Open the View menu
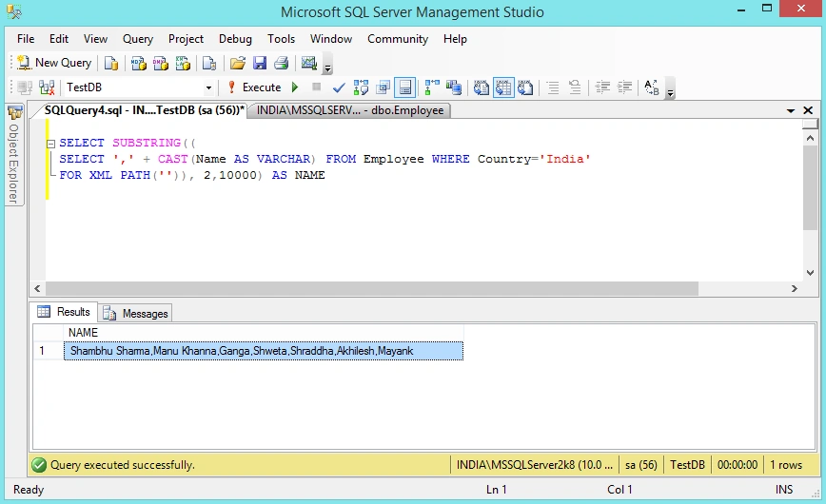Viewport: 826px width, 504px height. pyautogui.click(x=95, y=39)
